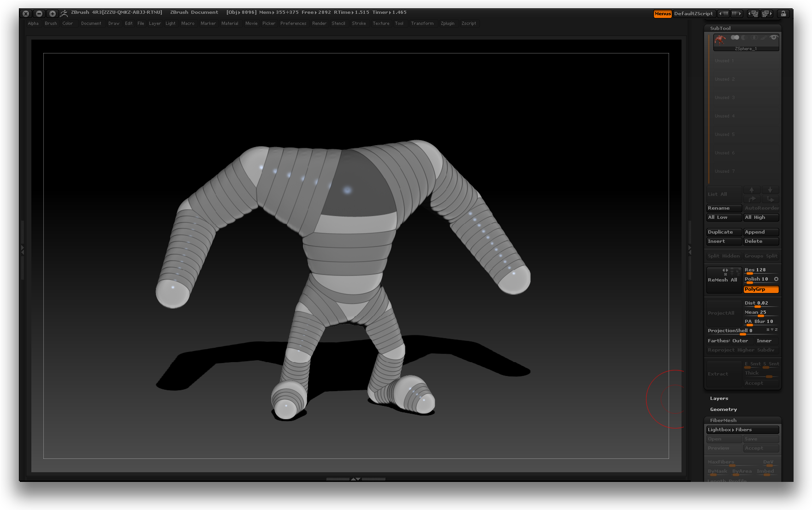The height and width of the screenshot is (510, 812).
Task: Collapse the FiberMesh sub-palette header
Action: click(723, 421)
